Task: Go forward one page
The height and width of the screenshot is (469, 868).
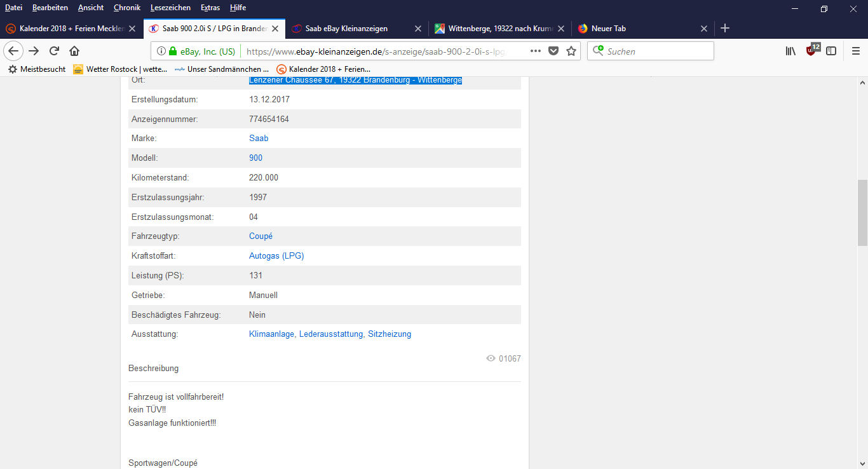Action: [x=34, y=51]
